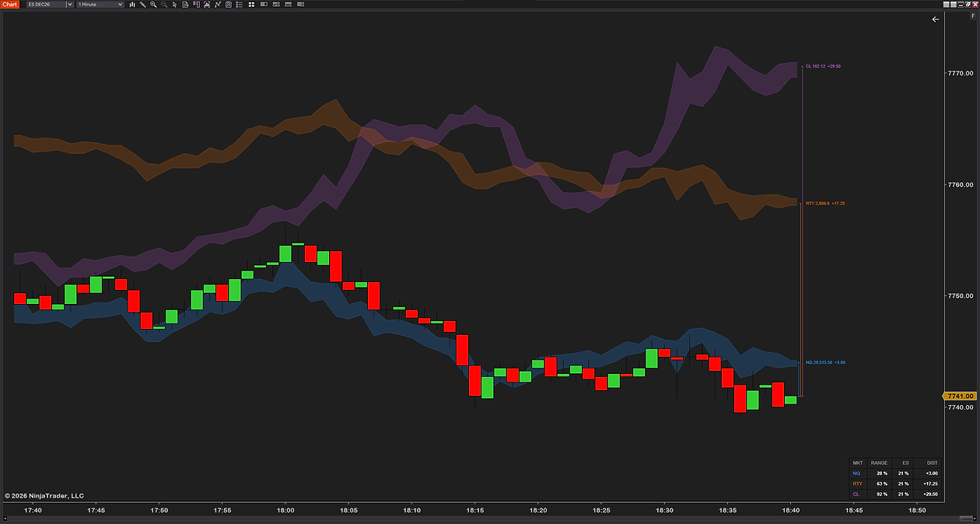Click the CL row label in table

point(856,494)
